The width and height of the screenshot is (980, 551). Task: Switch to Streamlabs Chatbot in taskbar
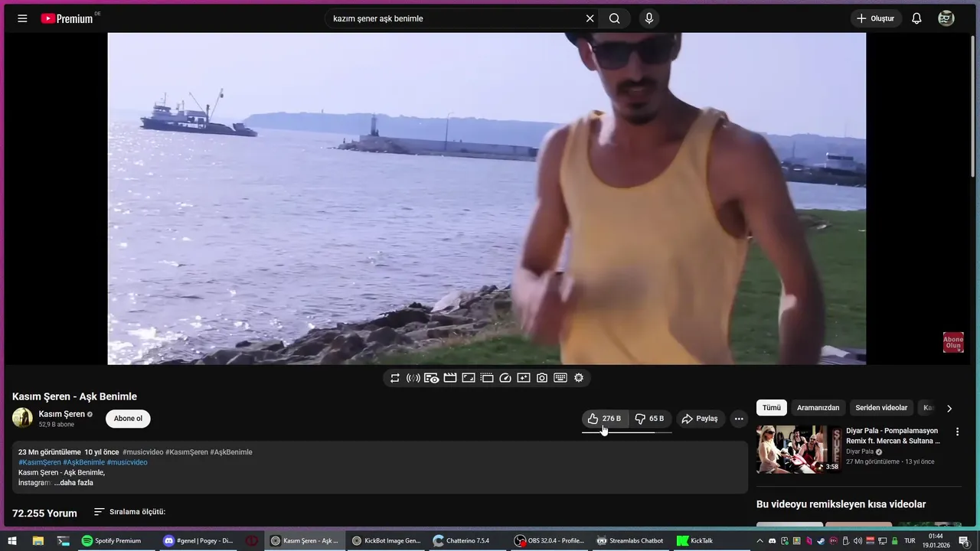coord(631,541)
